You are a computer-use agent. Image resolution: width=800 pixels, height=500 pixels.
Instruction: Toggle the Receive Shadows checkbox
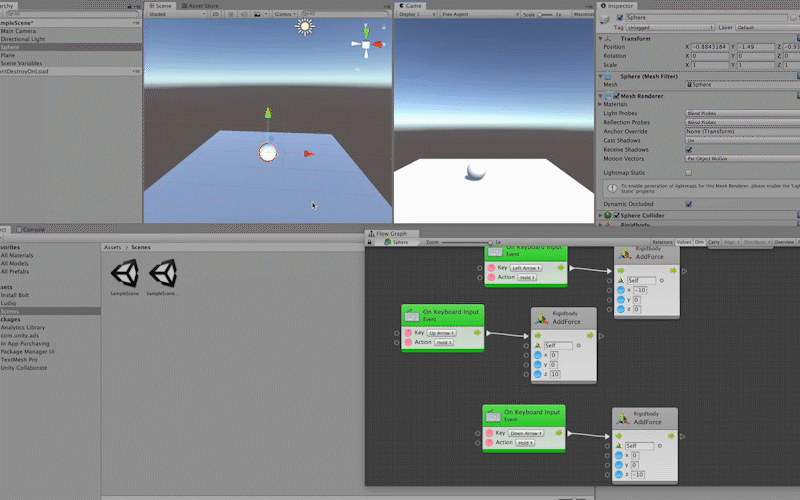(x=689, y=149)
